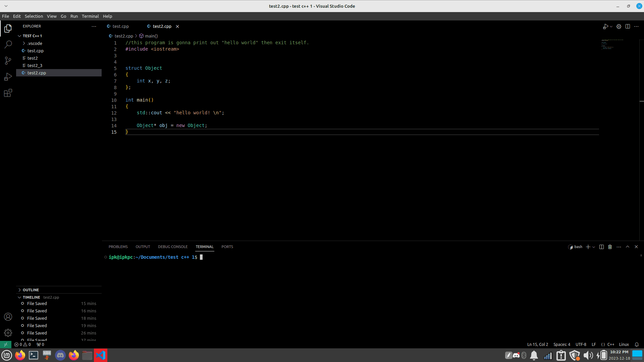644x362 pixels.
Task: Click Ln 15, Col 2 in status bar
Action: click(538, 345)
